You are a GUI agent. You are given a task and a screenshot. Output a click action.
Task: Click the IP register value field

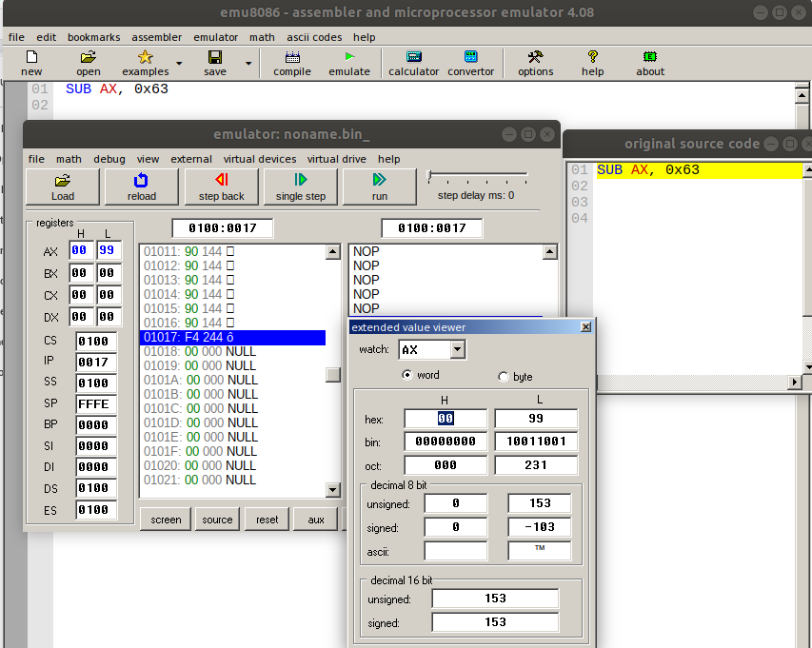pos(96,363)
